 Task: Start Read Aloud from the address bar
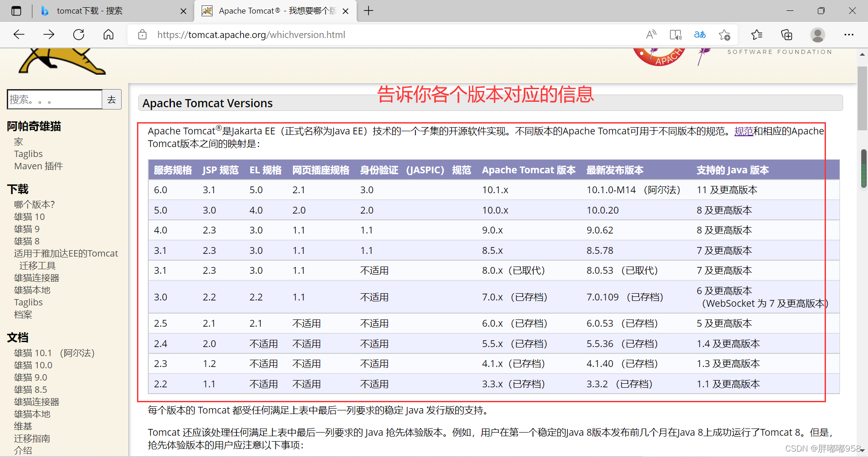(x=651, y=34)
